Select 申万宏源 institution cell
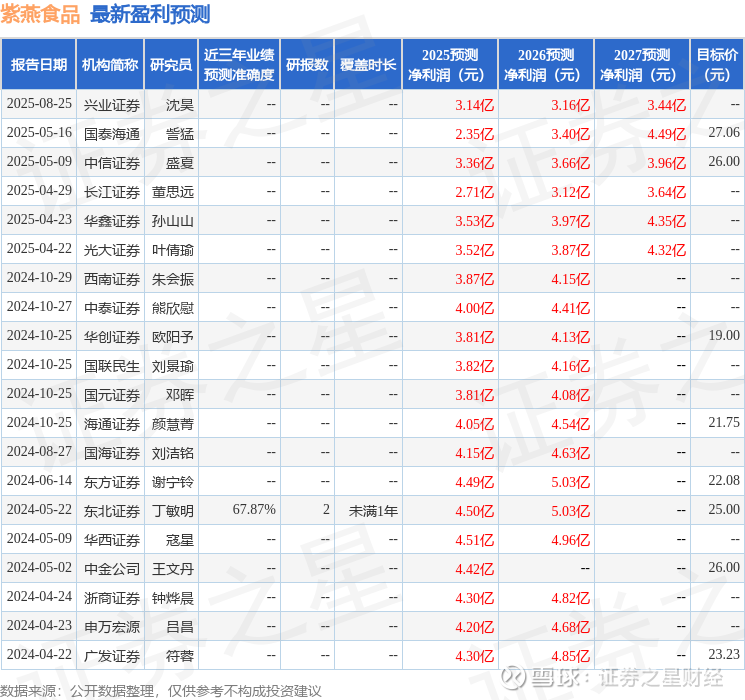 pos(112,627)
